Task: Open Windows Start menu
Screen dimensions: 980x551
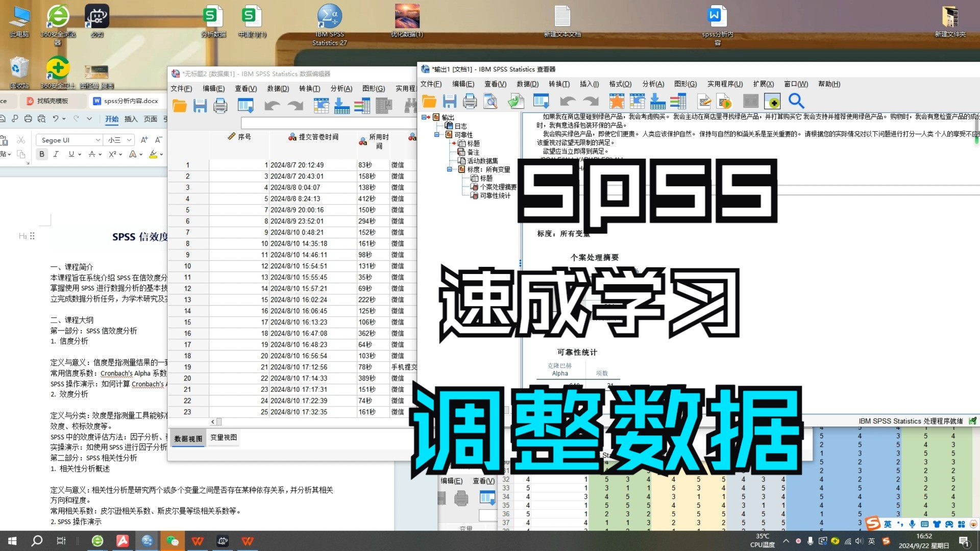Action: 13,541
